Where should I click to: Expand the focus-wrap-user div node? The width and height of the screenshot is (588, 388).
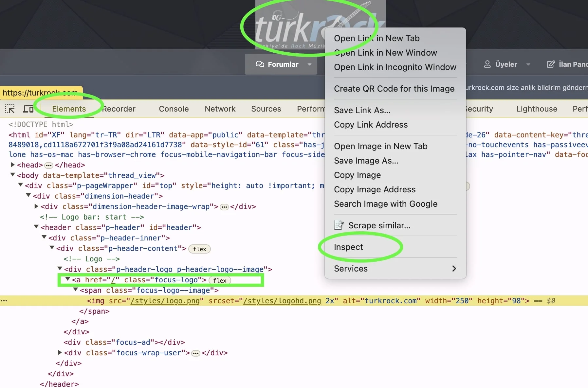click(60, 352)
